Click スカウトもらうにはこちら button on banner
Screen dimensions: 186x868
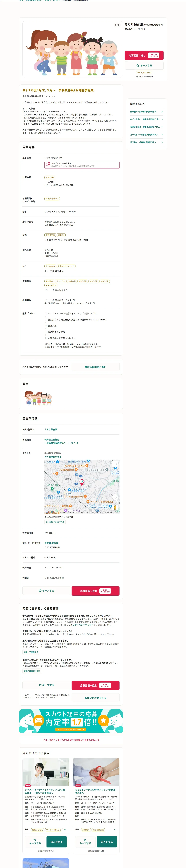click(x=71, y=730)
